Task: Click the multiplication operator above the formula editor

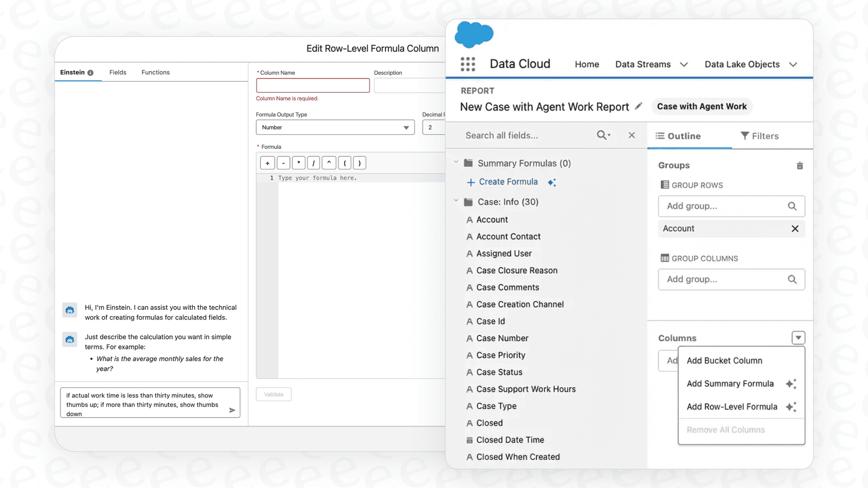Action: pos(299,163)
